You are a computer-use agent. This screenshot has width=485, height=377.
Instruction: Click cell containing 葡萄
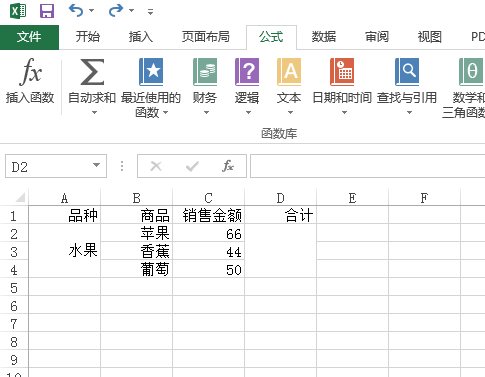coord(137,269)
